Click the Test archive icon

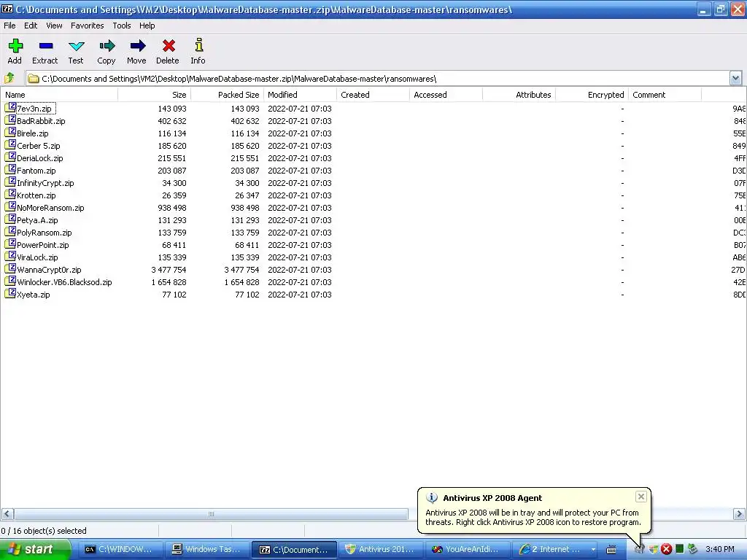(x=76, y=46)
